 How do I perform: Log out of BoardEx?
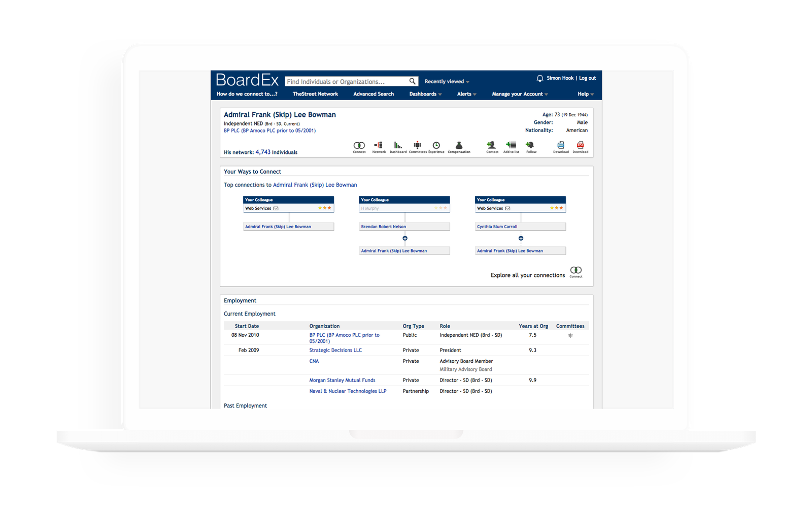[587, 78]
